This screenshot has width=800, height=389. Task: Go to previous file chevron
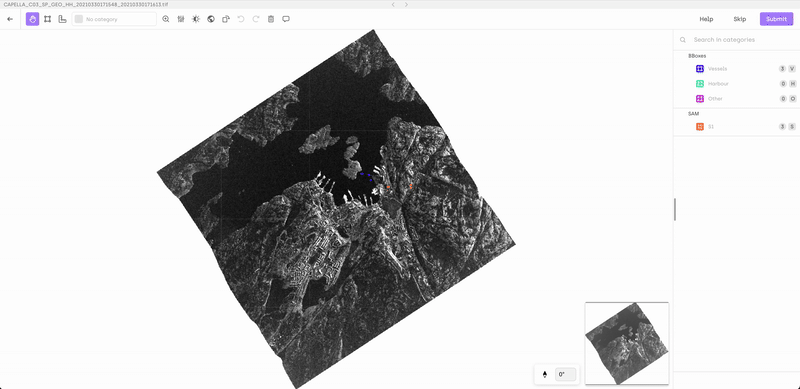tap(393, 5)
